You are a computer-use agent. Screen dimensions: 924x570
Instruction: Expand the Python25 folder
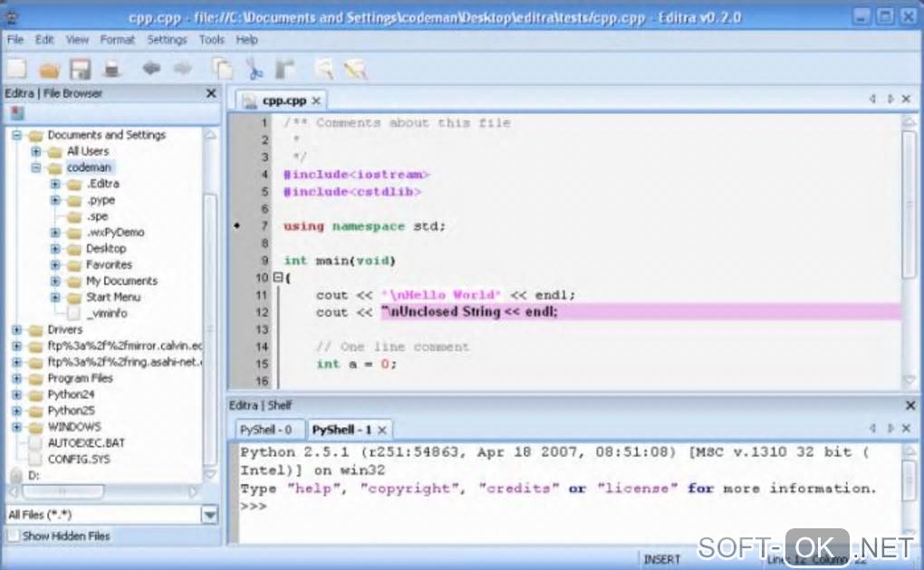17,411
